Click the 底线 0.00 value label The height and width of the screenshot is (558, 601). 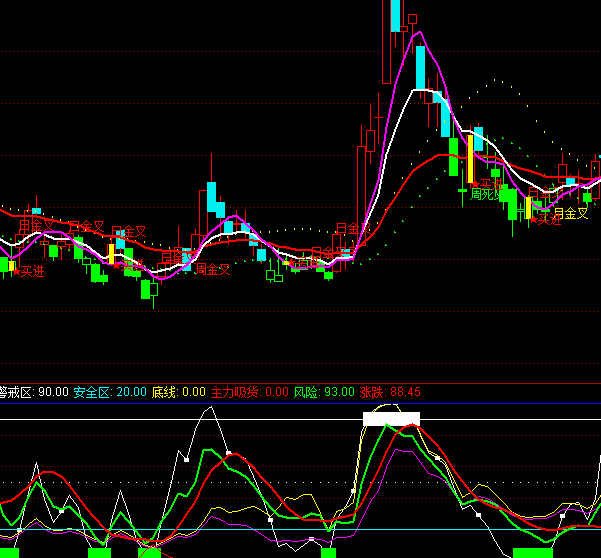[x=178, y=392]
